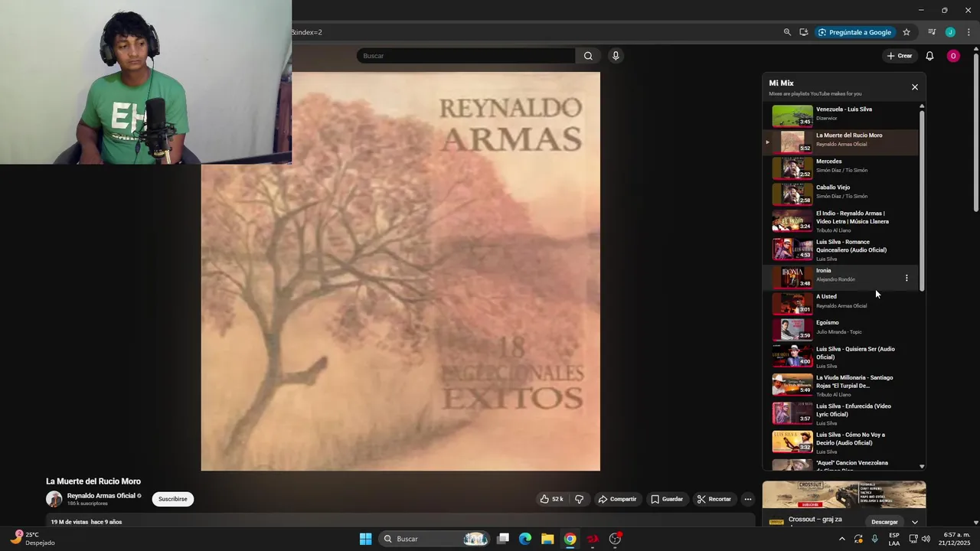This screenshot has width=980, height=551.
Task: Open Task View on taskbar
Action: [x=503, y=539]
